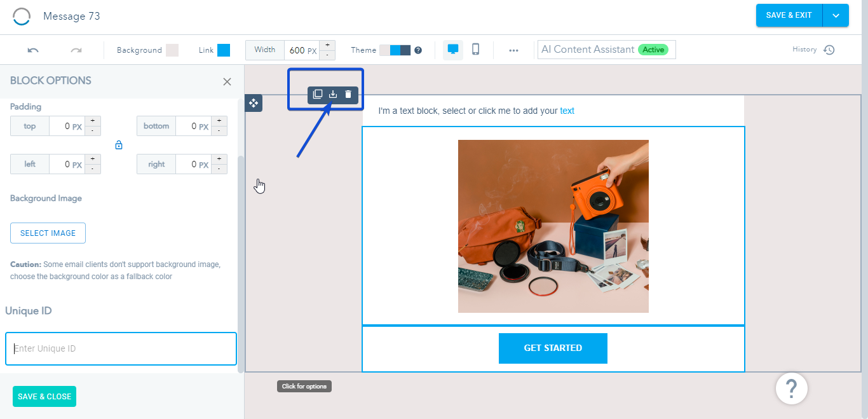Select the text block sentence
Viewport: 868px width, 419px height.
(x=477, y=111)
